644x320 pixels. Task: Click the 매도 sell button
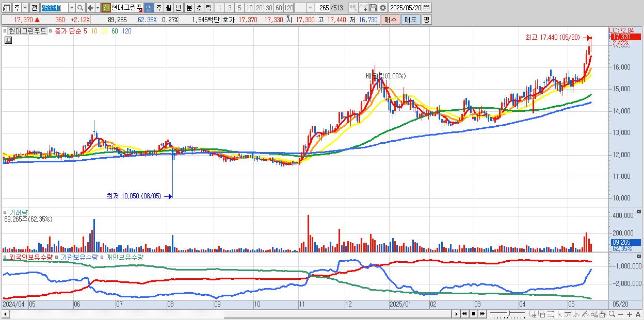(410, 20)
